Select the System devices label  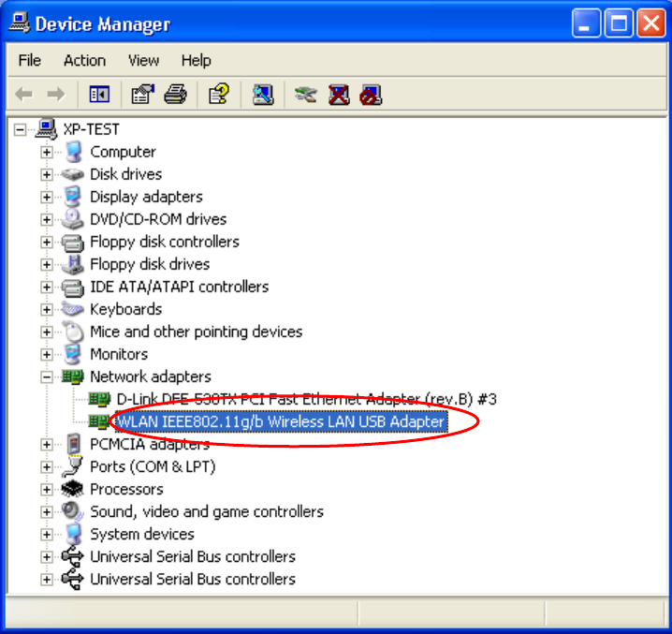(x=142, y=534)
